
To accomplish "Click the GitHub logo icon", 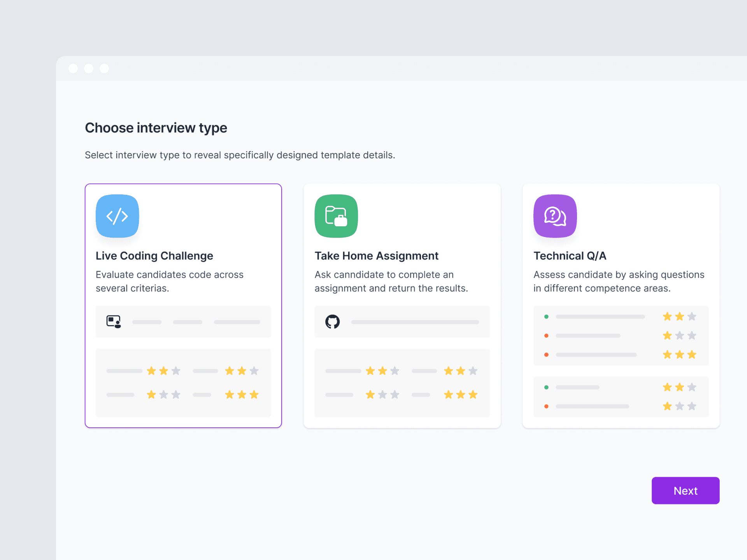I will tap(332, 322).
